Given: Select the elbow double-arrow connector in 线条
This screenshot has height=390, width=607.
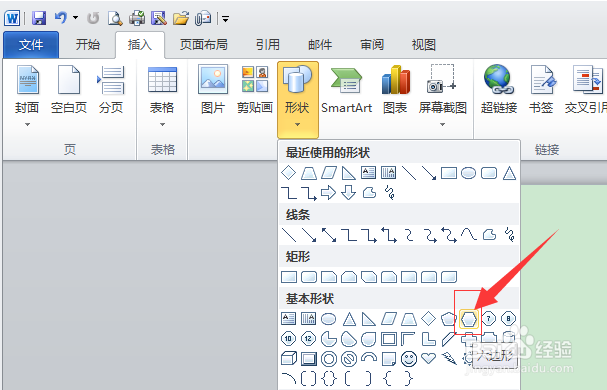Looking at the screenshot, I should point(389,235).
